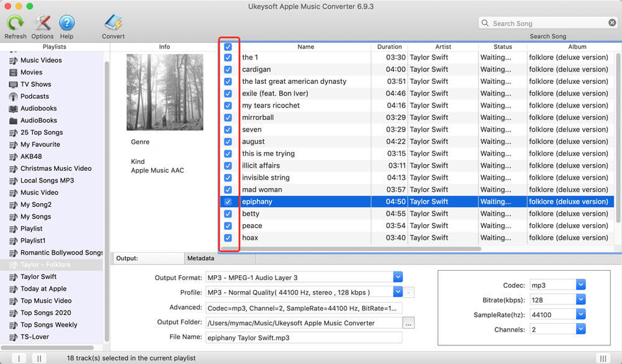Click the search magnifier icon
The width and height of the screenshot is (622, 364).
click(x=485, y=23)
